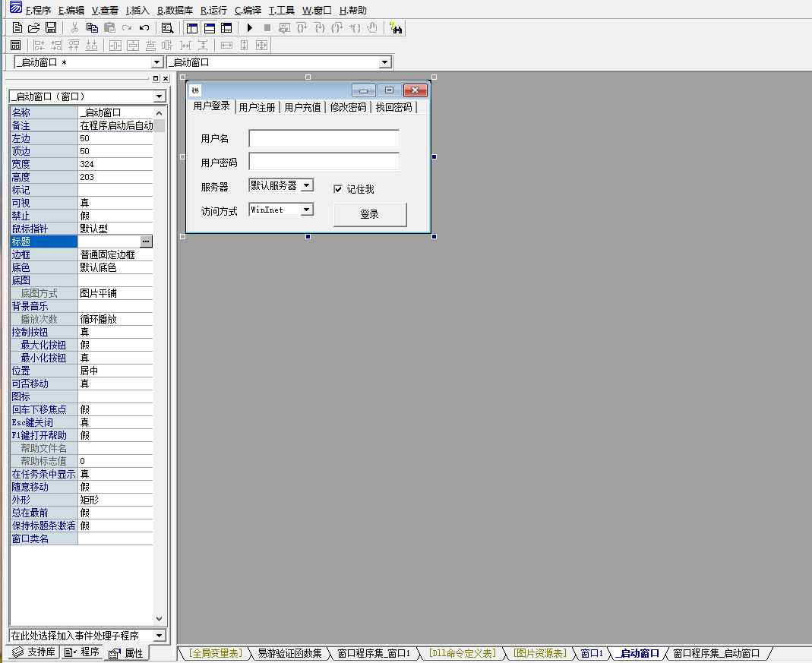Open the H.帮助 menu
This screenshot has height=663, width=812.
click(x=353, y=11)
